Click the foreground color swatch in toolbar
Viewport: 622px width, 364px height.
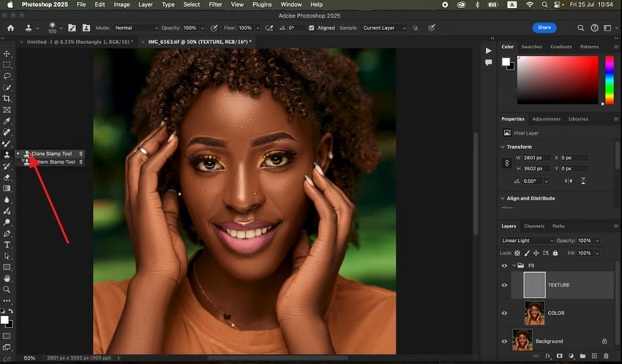(4, 320)
